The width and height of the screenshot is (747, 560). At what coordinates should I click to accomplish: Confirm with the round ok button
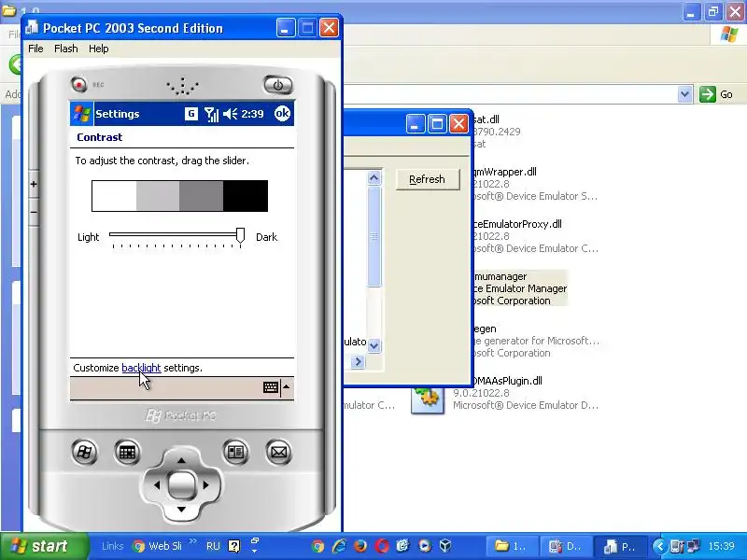(x=282, y=113)
